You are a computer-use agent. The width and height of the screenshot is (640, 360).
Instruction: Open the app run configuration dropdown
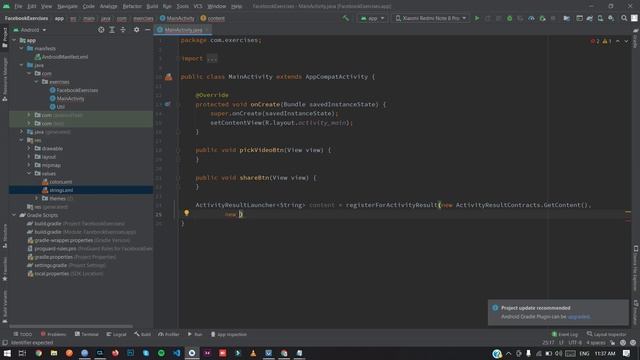coord(372,18)
